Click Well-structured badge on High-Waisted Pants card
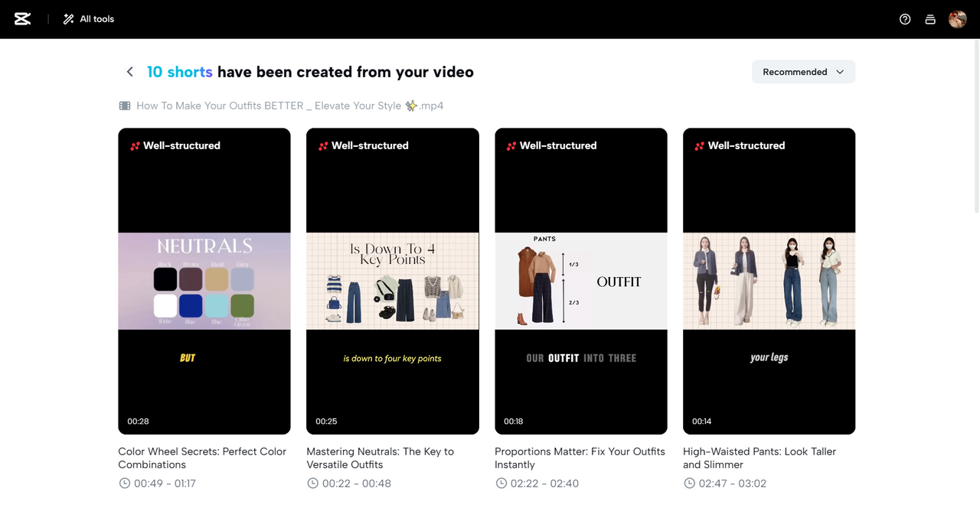Image resolution: width=980 pixels, height=508 pixels. click(740, 145)
